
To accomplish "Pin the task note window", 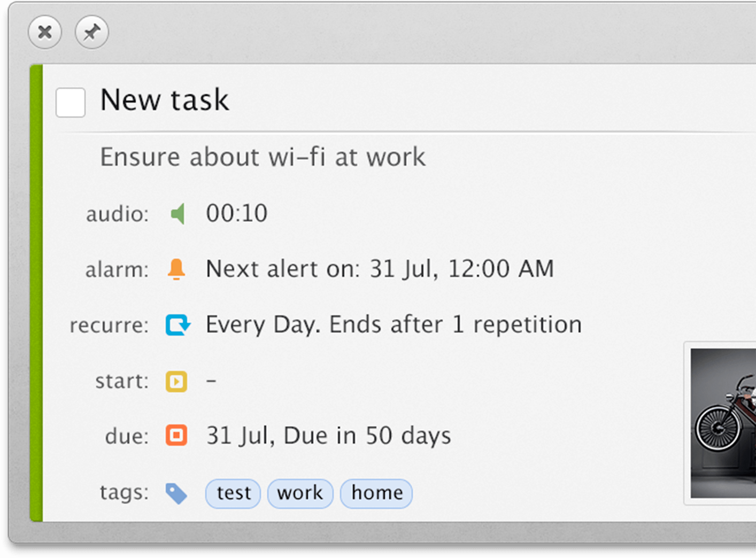I will (x=91, y=32).
